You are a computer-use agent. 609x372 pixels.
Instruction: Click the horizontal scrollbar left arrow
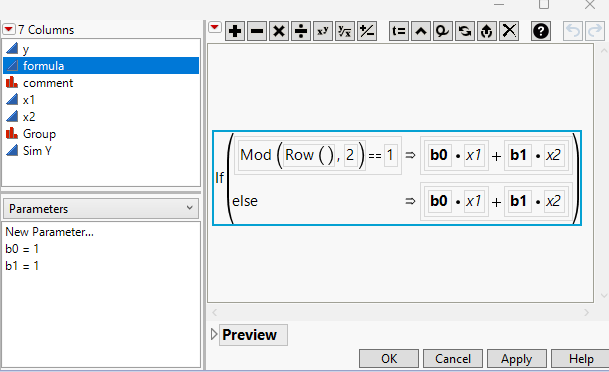click(x=214, y=312)
